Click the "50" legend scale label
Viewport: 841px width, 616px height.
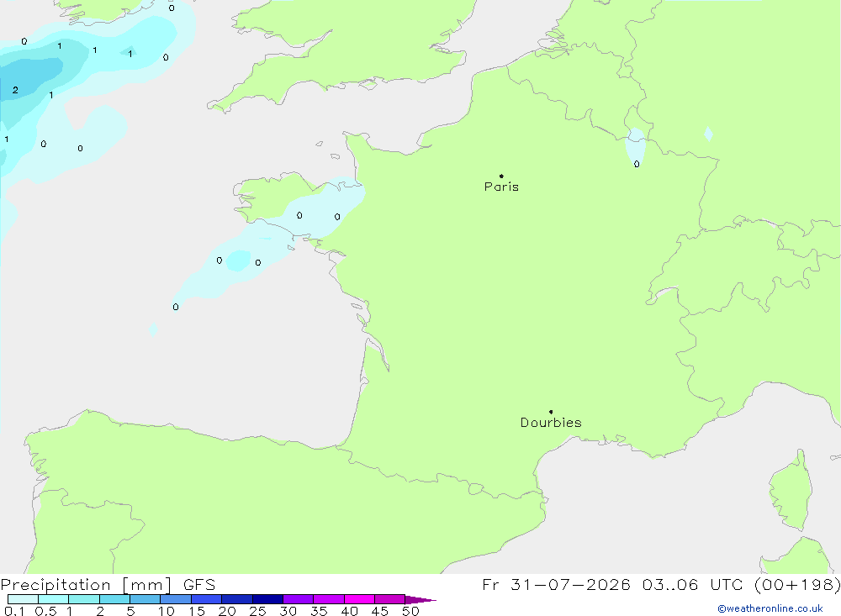411,611
